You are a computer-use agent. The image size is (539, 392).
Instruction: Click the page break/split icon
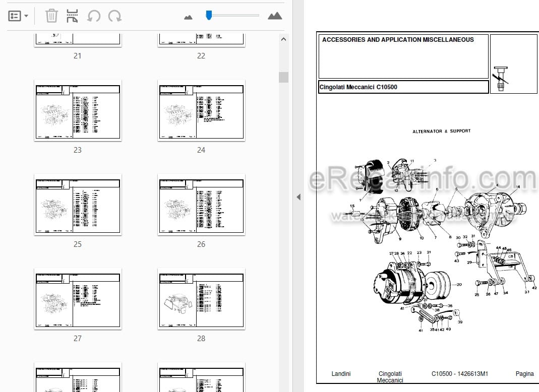[72, 16]
